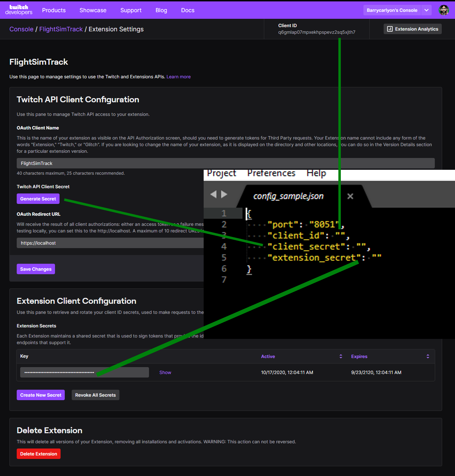Sort secrets by Expires column
This screenshot has height=476, width=455.
point(390,356)
